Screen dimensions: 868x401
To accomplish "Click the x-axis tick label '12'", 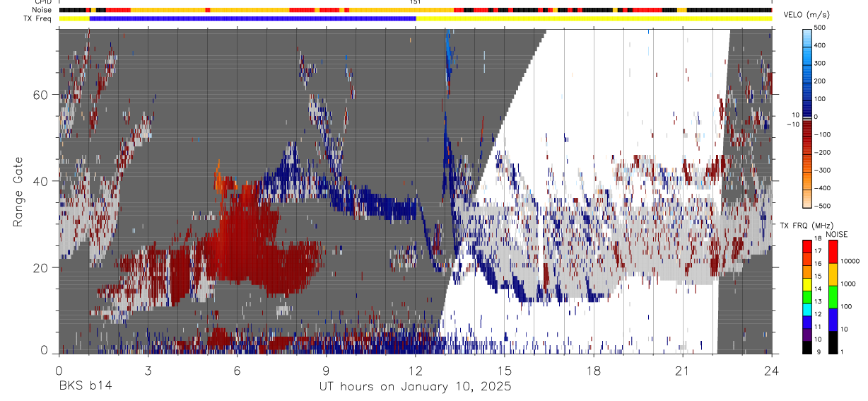I will [x=415, y=371].
